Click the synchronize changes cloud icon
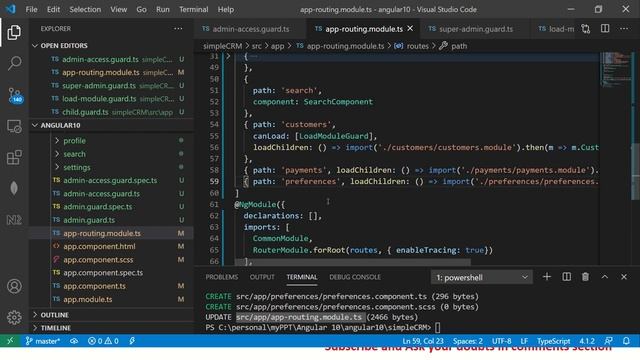 (x=74, y=341)
